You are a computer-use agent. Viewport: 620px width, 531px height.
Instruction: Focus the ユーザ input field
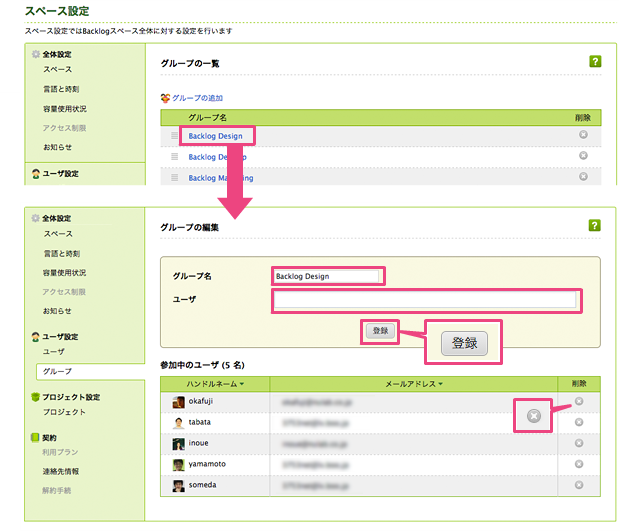pyautogui.click(x=425, y=300)
